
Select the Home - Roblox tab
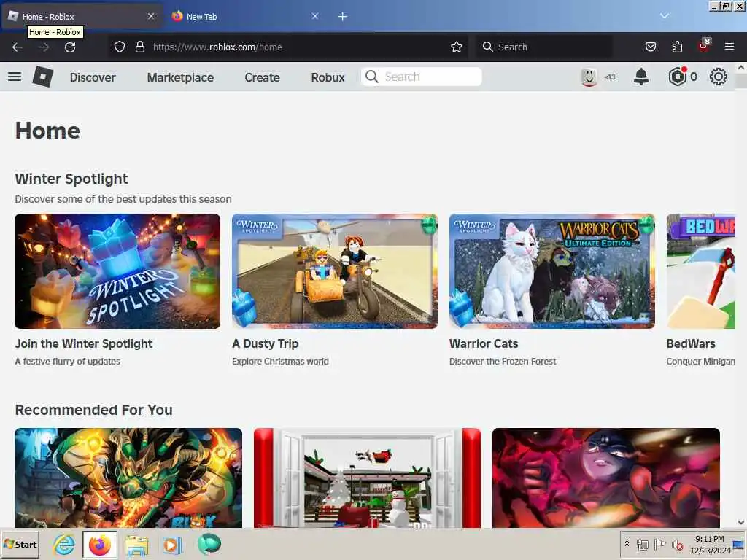[x=82, y=16]
